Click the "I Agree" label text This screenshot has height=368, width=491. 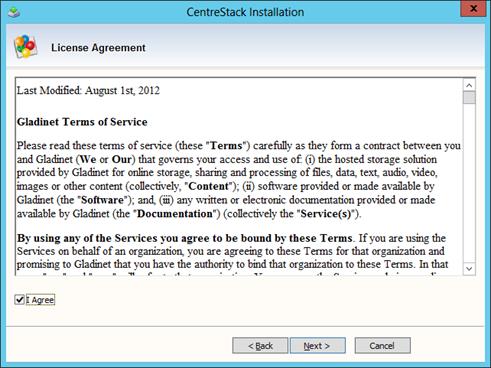40,300
